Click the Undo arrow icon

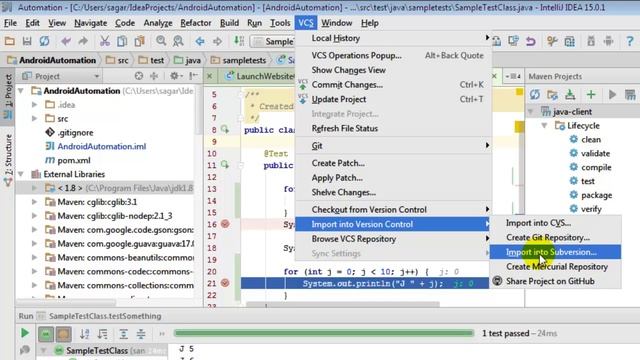(x=66, y=41)
